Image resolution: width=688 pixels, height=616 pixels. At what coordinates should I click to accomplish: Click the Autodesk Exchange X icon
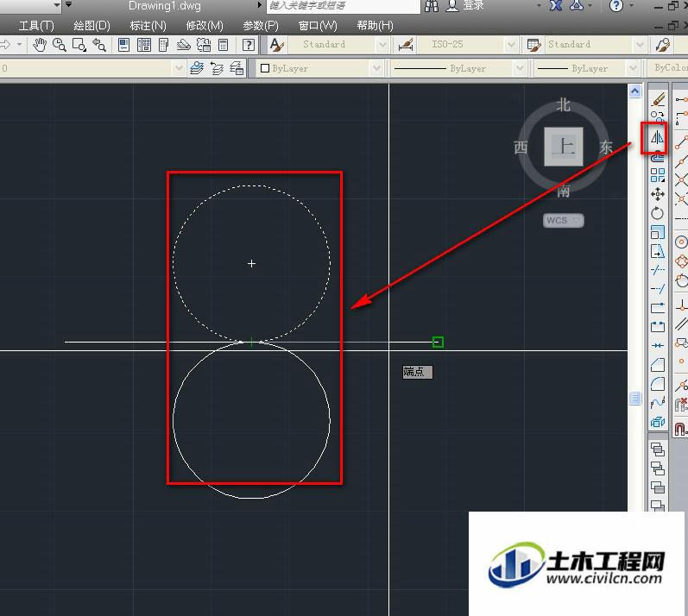tap(557, 6)
